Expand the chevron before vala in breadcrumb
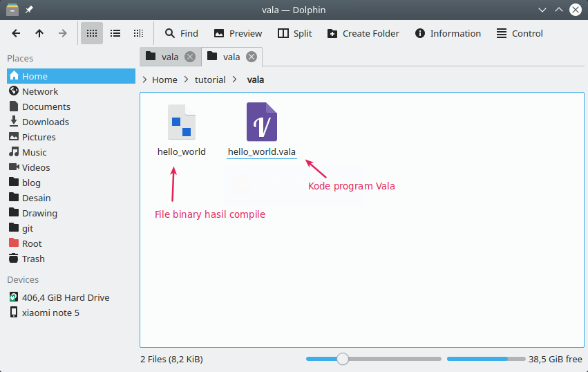This screenshot has width=588, height=372. 235,80
